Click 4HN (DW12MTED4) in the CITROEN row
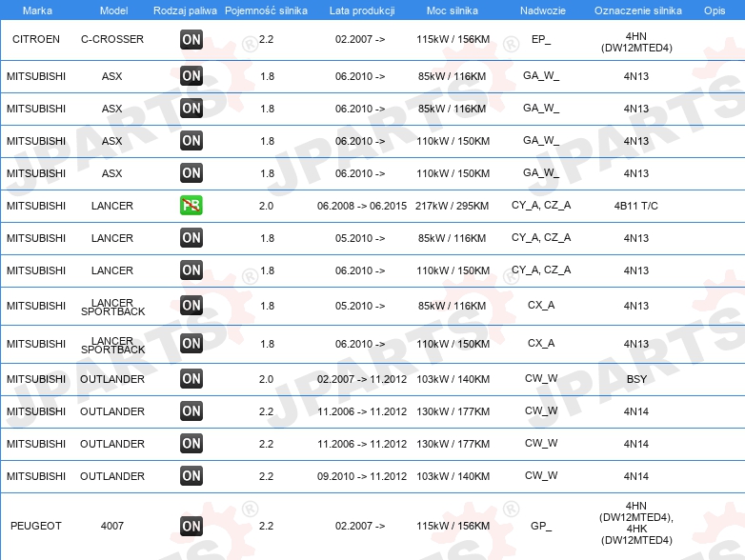 (x=636, y=42)
